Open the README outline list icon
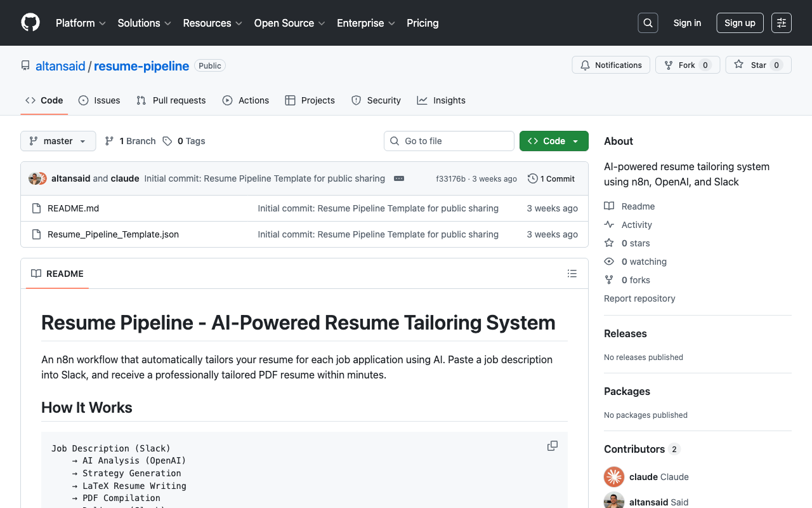 tap(572, 274)
